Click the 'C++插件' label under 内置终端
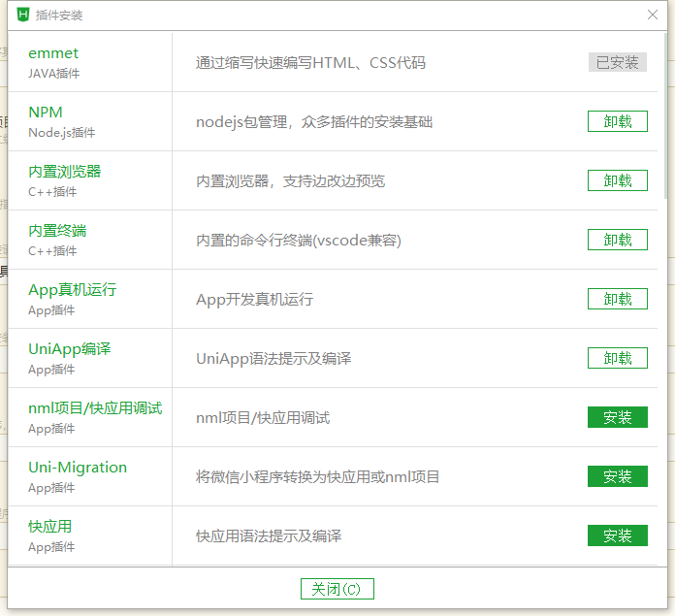Image resolution: width=675 pixels, height=616 pixels. [52, 251]
